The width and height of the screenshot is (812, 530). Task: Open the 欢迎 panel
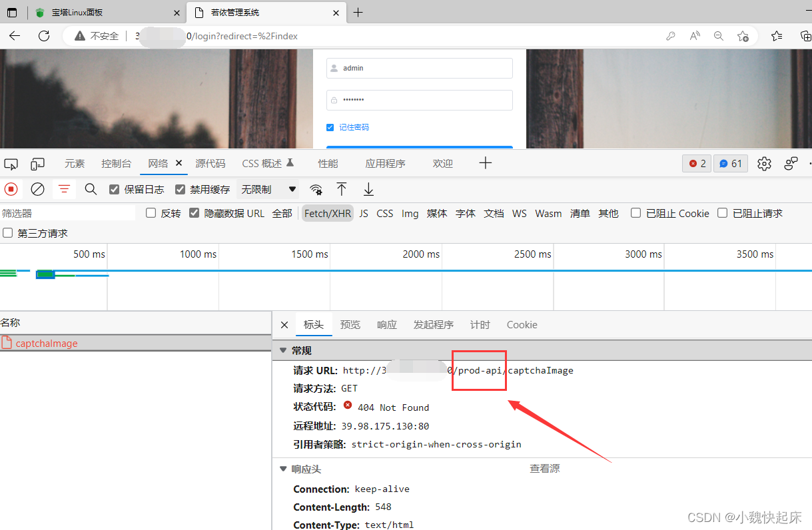pyautogui.click(x=443, y=164)
